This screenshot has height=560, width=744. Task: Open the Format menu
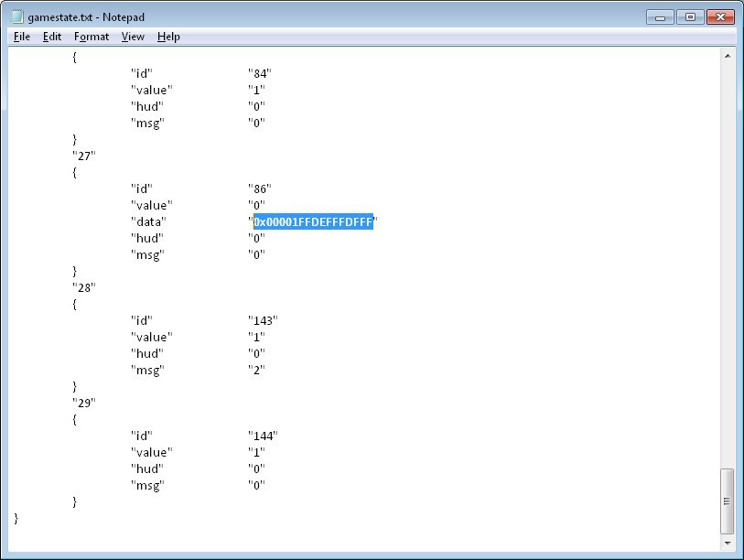(92, 37)
